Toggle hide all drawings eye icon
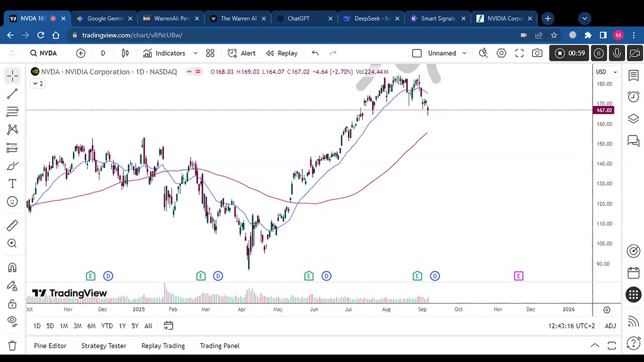Screen dimensions: 644x362 (13, 322)
